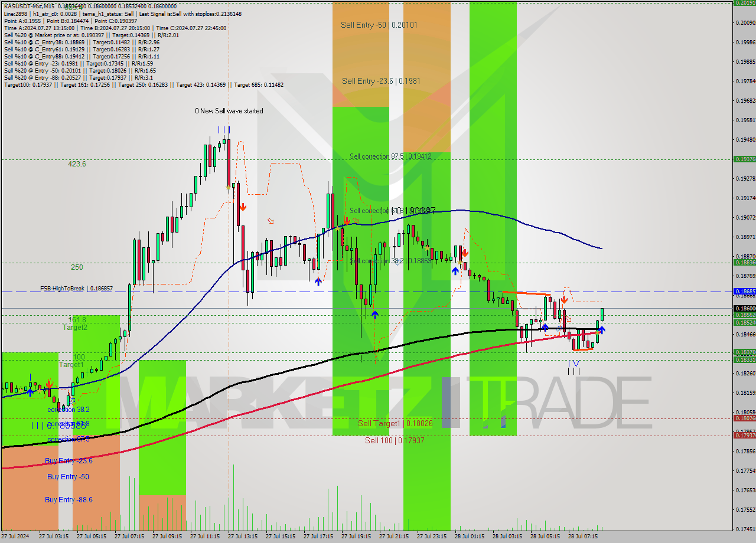Click the green 0.18562 price tag
The image size is (756, 543).
coord(744,315)
